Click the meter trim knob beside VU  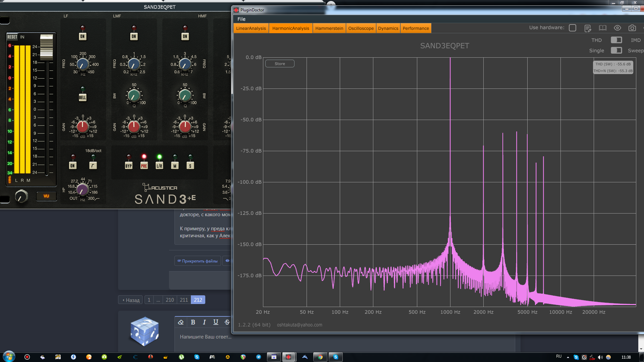point(21,196)
